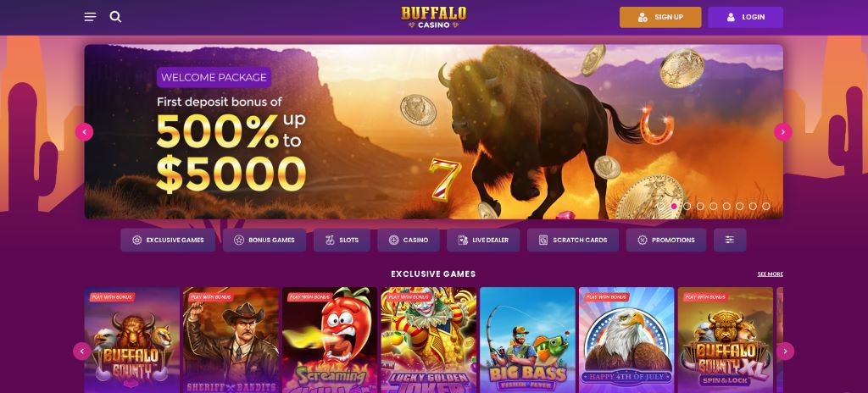868x393 pixels.
Task: Click the search magnifier icon
Action: coord(115,17)
